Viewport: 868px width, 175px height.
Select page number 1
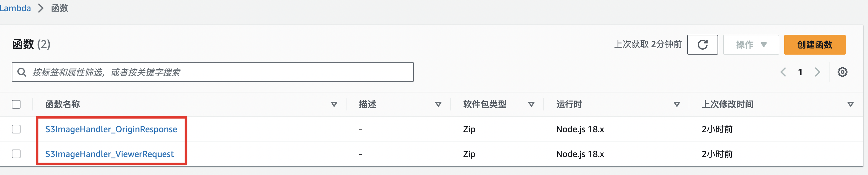pyautogui.click(x=800, y=72)
